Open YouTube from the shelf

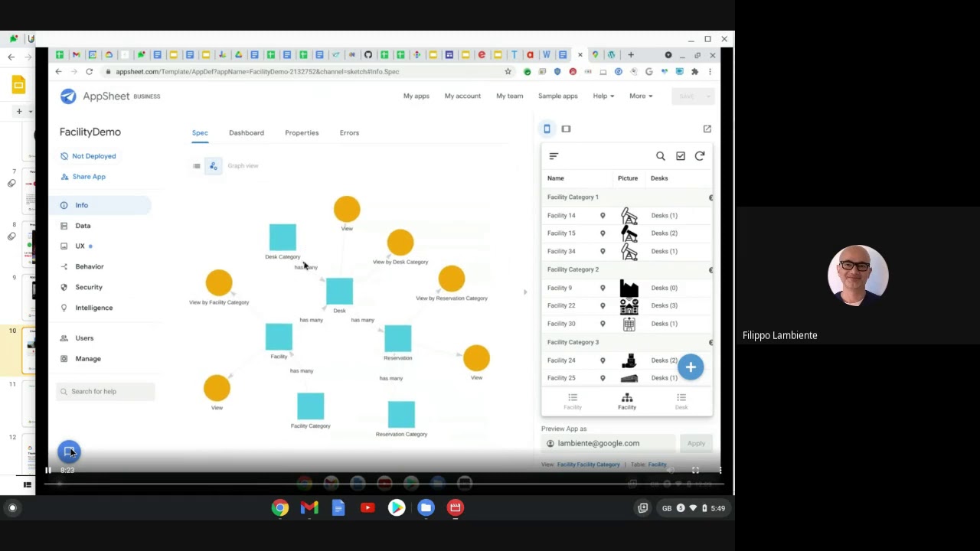click(x=367, y=507)
